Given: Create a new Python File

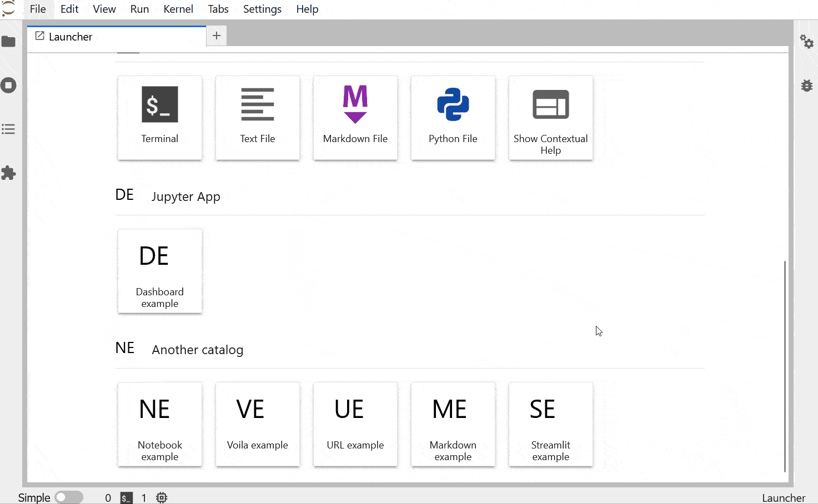Looking at the screenshot, I should click(x=453, y=118).
